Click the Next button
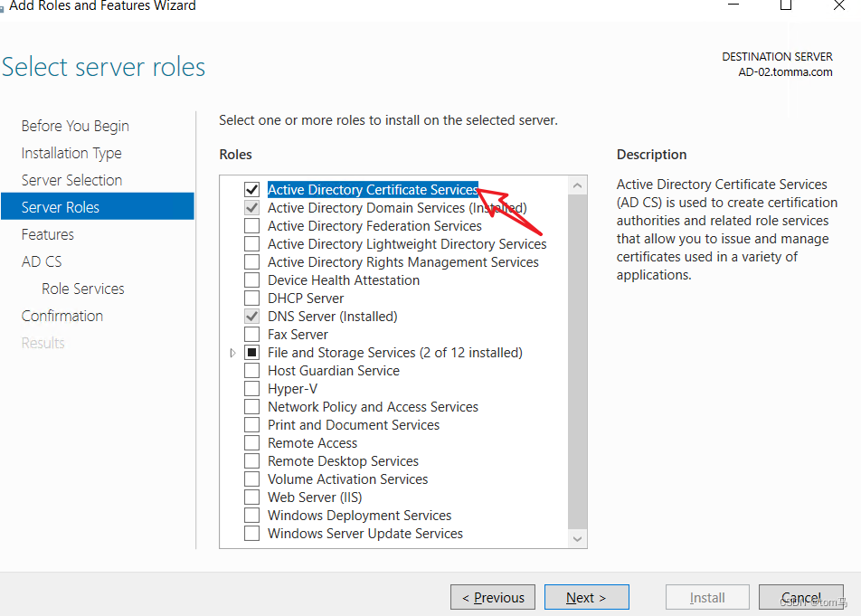The width and height of the screenshot is (861, 616). coord(586,597)
